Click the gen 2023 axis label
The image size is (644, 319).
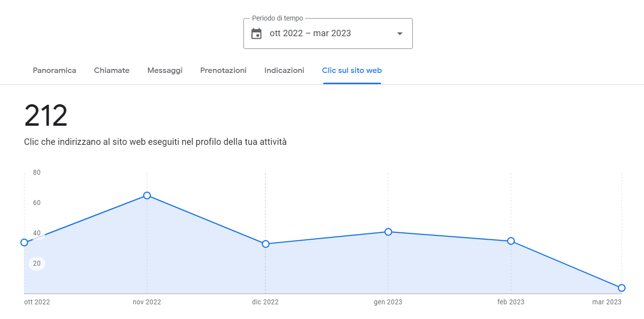pos(388,302)
